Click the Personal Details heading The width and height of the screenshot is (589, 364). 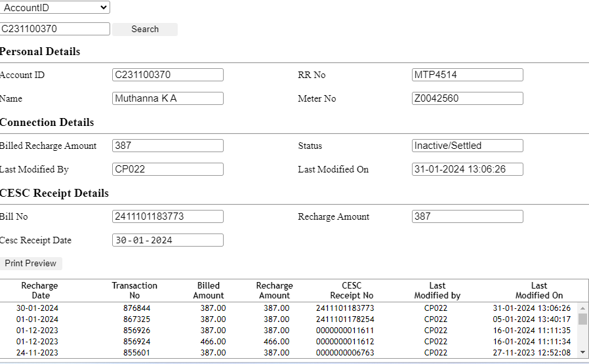click(40, 51)
